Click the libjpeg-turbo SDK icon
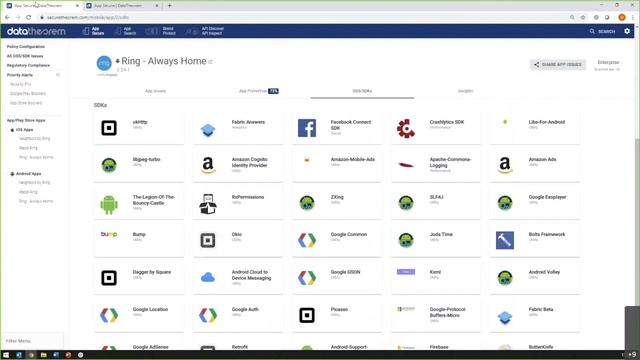640x360 pixels. [x=109, y=165]
